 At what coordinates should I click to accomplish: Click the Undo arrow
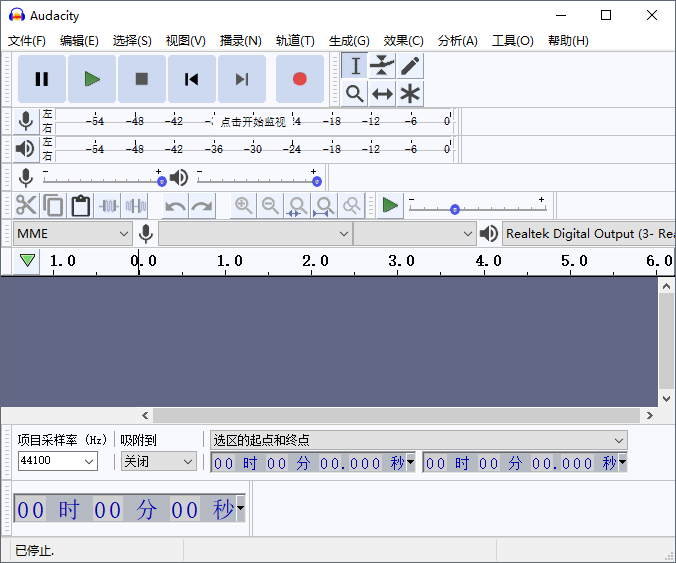click(x=175, y=206)
